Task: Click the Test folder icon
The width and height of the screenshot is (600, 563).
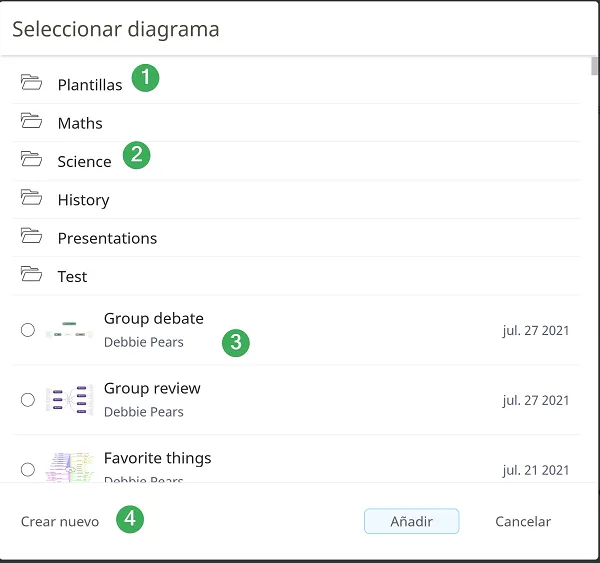Action: [x=31, y=275]
